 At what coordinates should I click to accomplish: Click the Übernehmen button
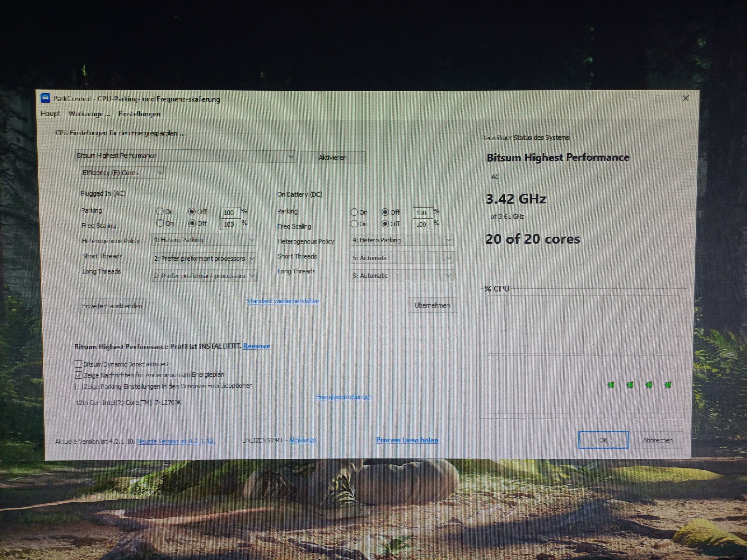tap(432, 305)
